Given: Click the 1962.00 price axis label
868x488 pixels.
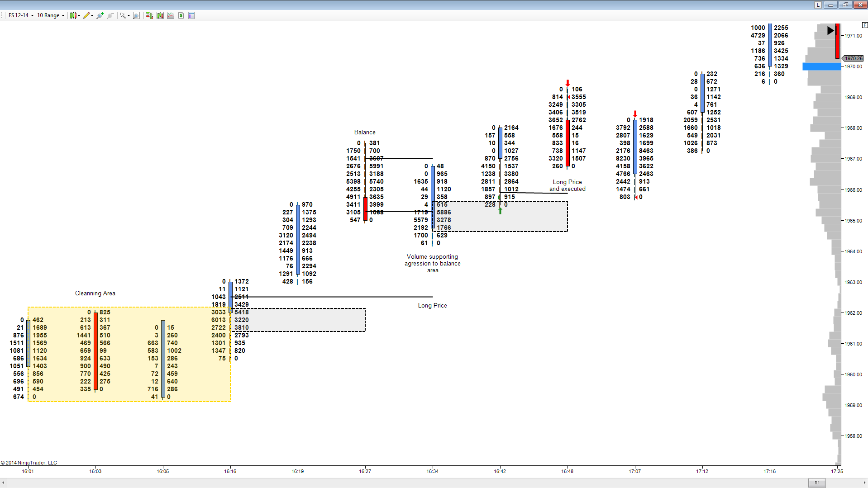Looking at the screenshot, I should [854, 313].
